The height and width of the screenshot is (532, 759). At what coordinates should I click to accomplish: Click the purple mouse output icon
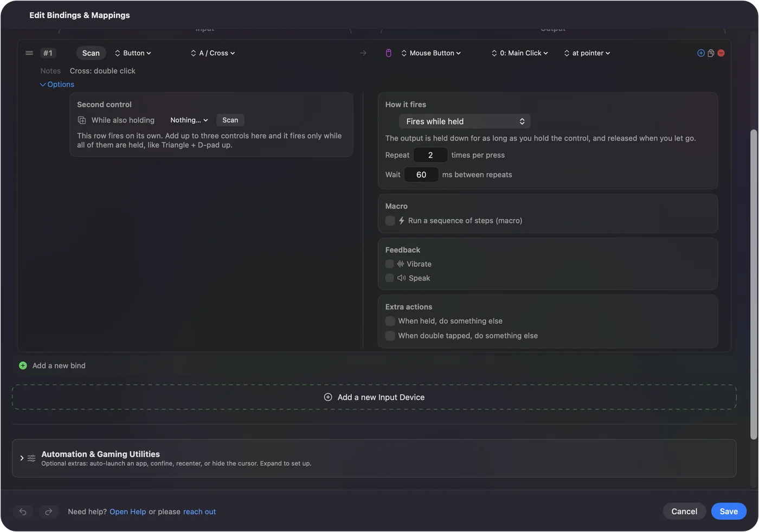(388, 53)
